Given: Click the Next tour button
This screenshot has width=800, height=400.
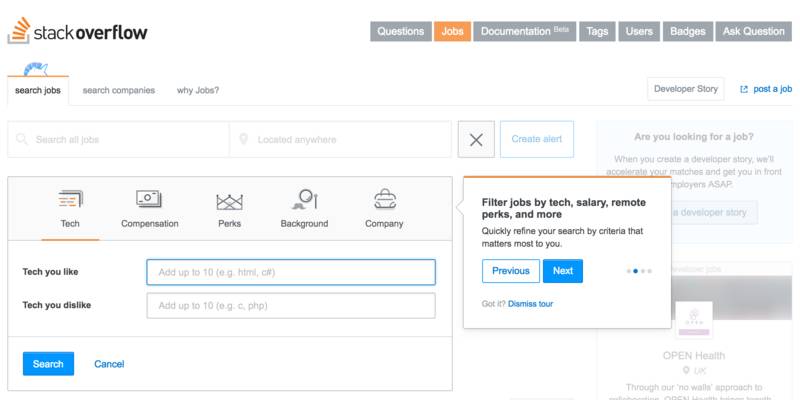Looking at the screenshot, I should click(x=563, y=271).
